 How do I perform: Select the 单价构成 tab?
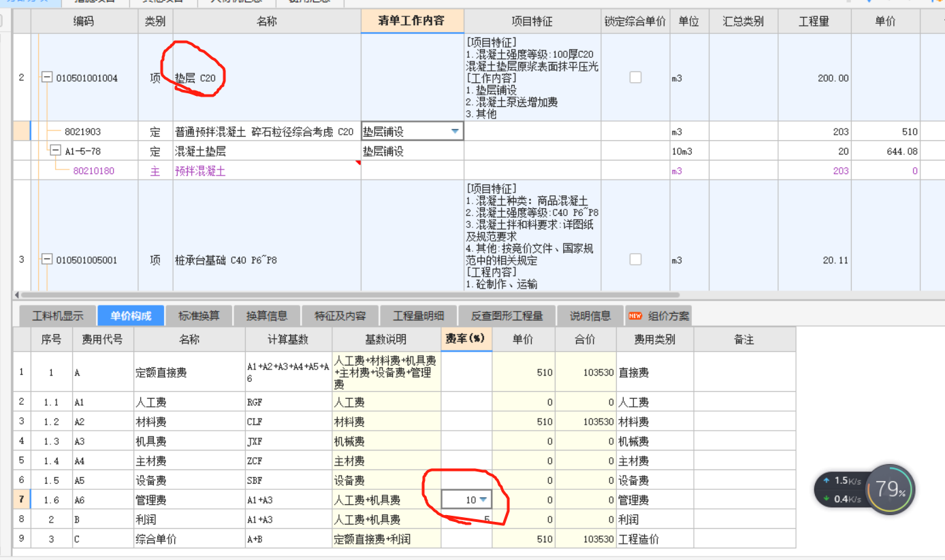131,316
